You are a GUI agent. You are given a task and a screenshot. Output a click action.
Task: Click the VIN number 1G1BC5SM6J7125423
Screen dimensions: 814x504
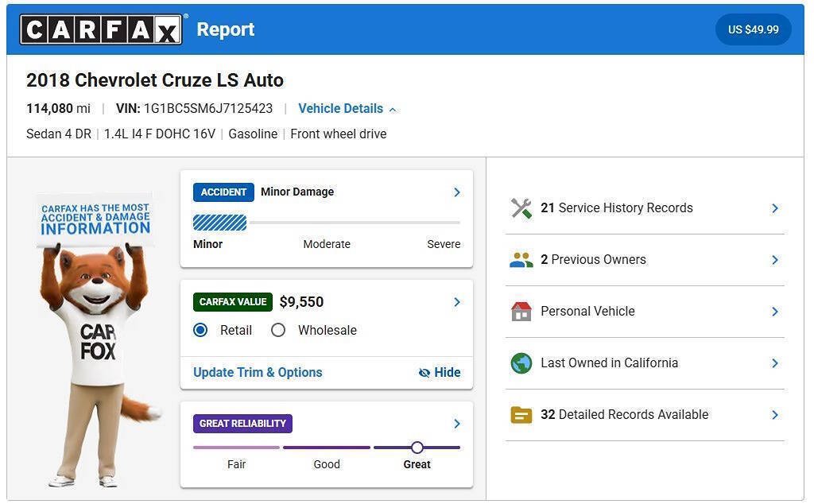(x=207, y=108)
